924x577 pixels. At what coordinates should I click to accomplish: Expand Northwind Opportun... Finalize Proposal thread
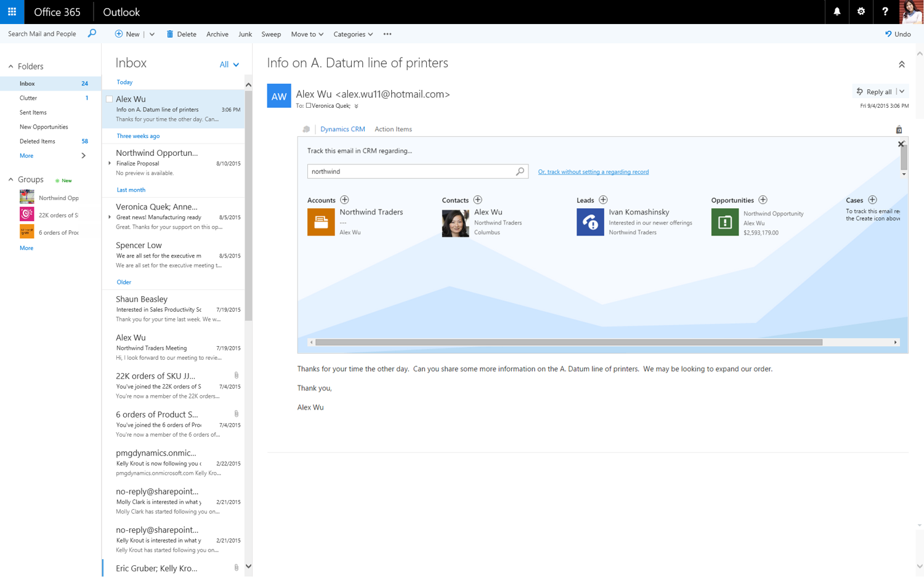click(110, 163)
